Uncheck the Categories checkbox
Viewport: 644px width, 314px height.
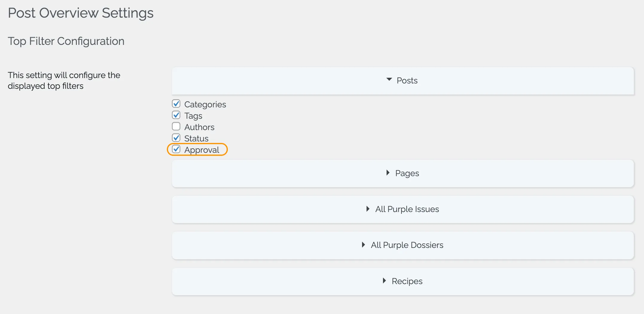(x=176, y=104)
